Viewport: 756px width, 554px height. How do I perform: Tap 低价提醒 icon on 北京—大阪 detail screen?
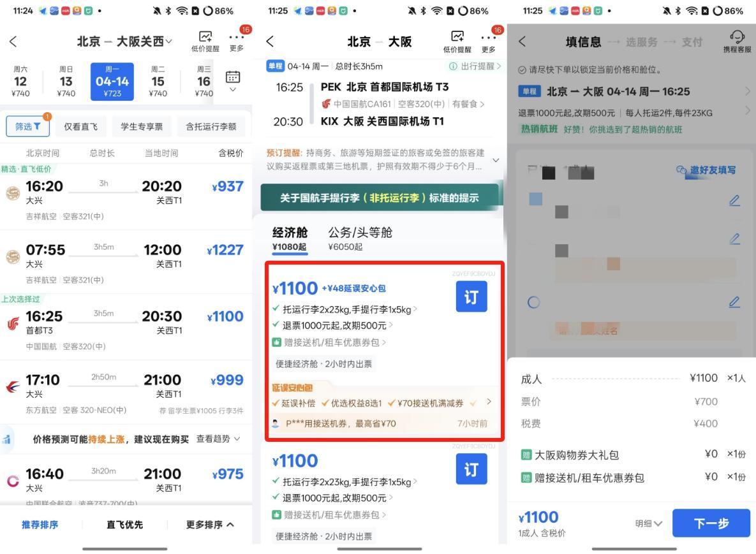[457, 42]
